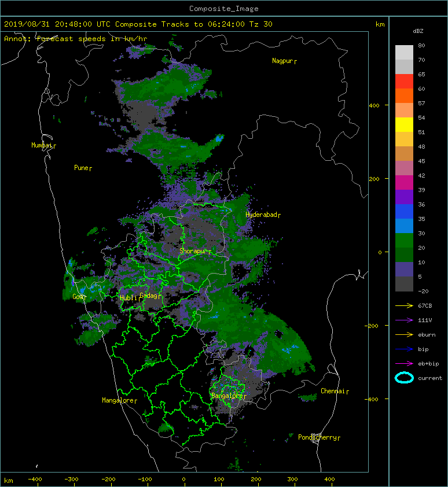Select the 57 dBZ peach swatch

404,110
